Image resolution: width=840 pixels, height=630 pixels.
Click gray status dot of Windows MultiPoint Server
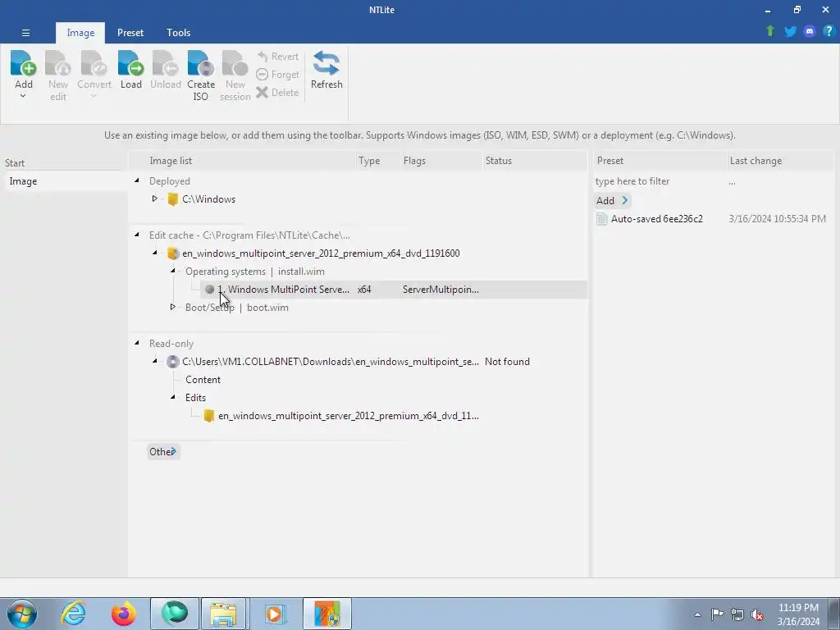click(210, 290)
